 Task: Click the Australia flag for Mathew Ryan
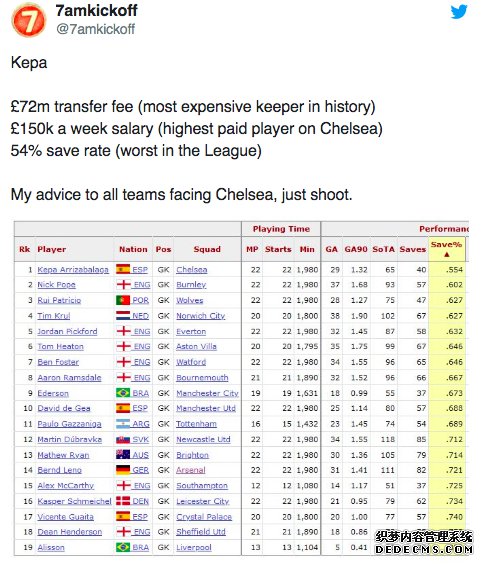[x=123, y=455]
